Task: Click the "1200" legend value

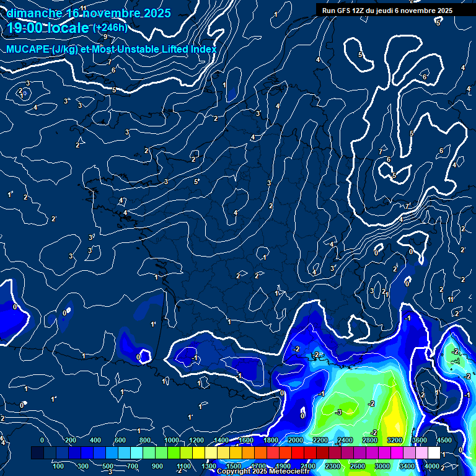Action: (196, 440)
